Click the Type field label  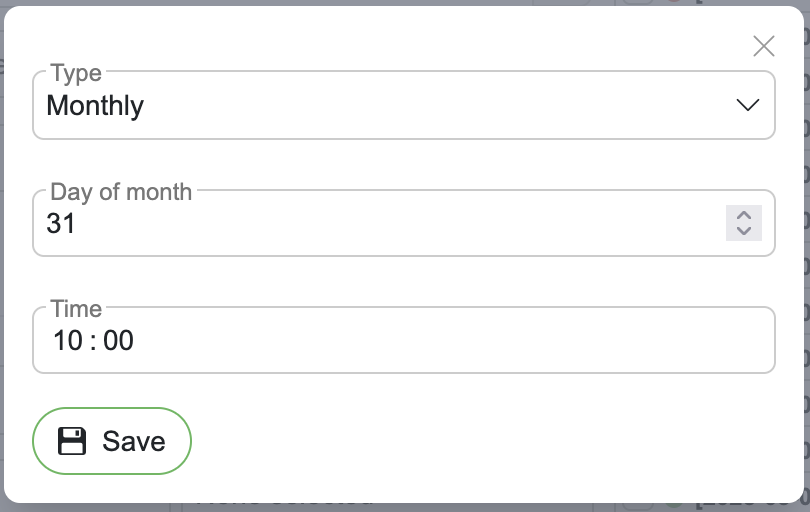pyautogui.click(x=76, y=73)
